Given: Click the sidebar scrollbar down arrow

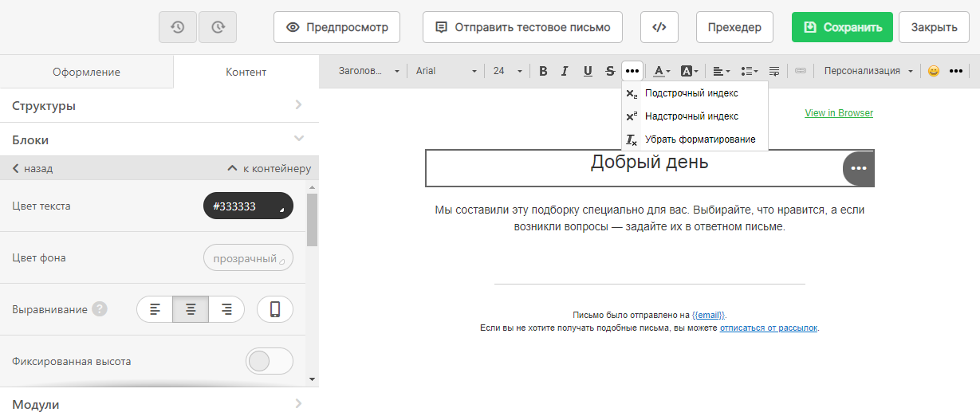Looking at the screenshot, I should click(312, 379).
